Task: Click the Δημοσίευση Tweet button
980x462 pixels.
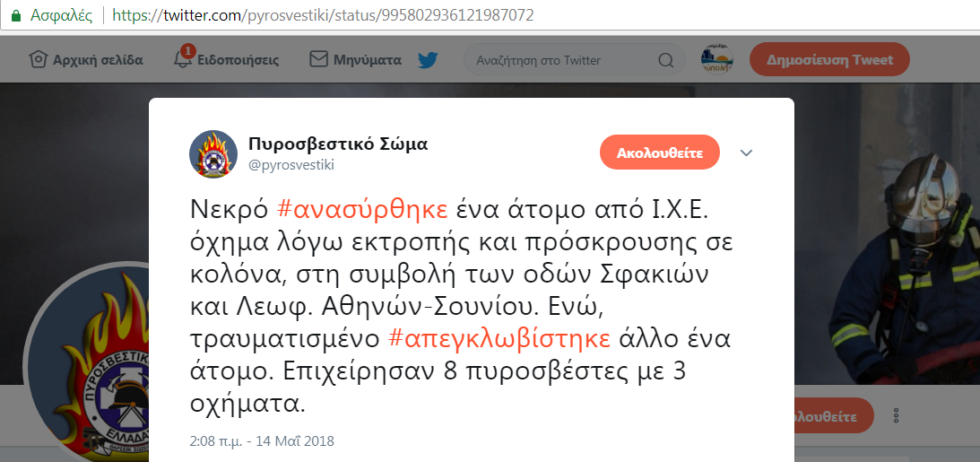Action: pyautogui.click(x=829, y=59)
